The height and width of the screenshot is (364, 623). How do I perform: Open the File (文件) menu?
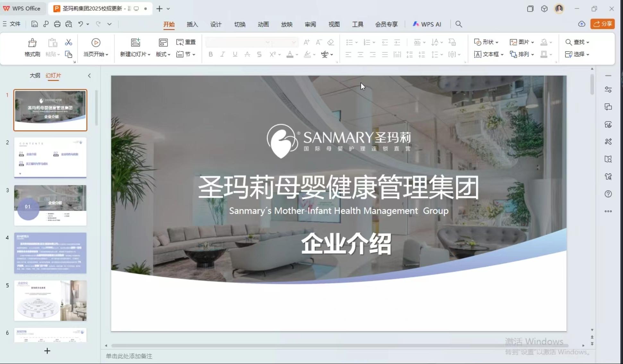[x=12, y=24]
